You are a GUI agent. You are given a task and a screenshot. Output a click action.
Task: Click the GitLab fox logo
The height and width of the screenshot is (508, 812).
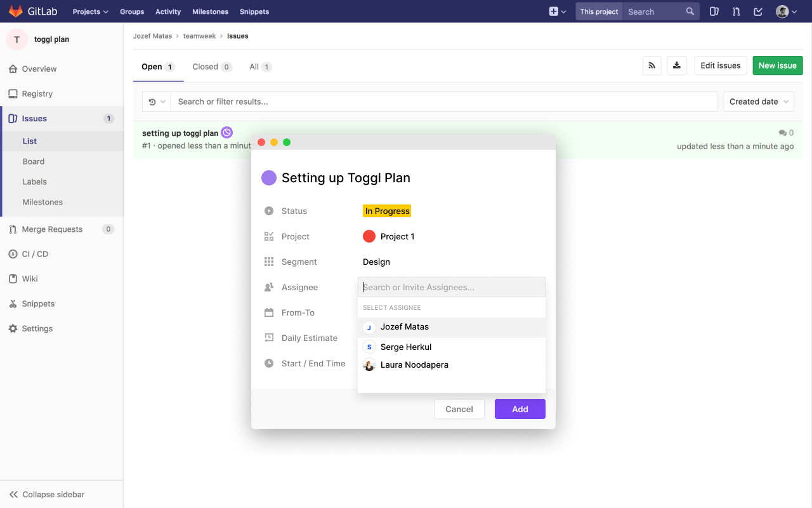16,11
